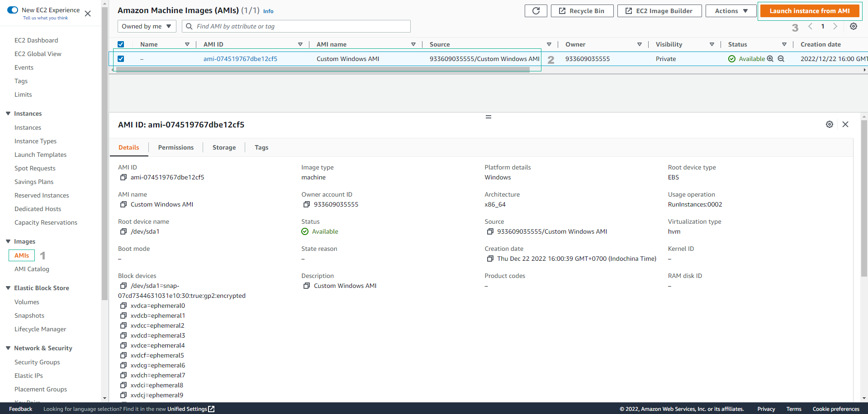Click zoom-out filter icon beside Available status
The image size is (868, 414).
tap(781, 59)
